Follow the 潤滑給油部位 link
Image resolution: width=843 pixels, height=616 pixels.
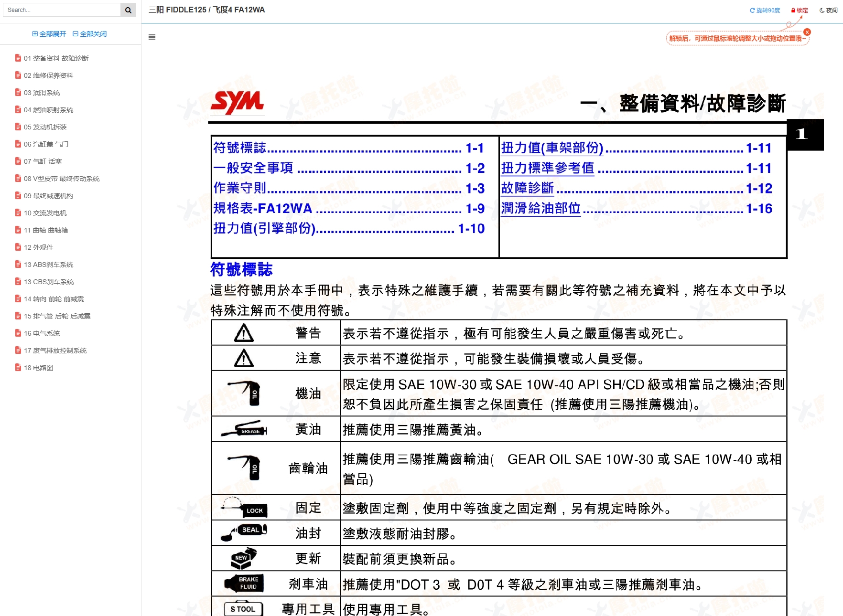click(x=540, y=208)
